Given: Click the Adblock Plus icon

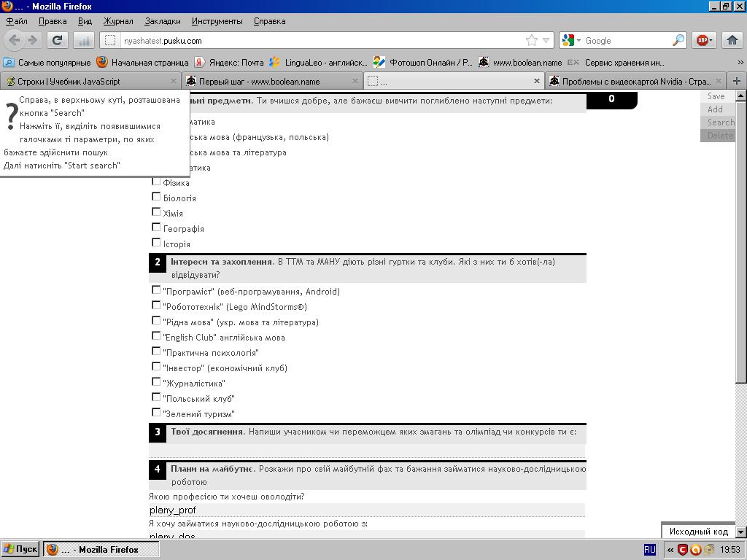Looking at the screenshot, I should click(703, 40).
